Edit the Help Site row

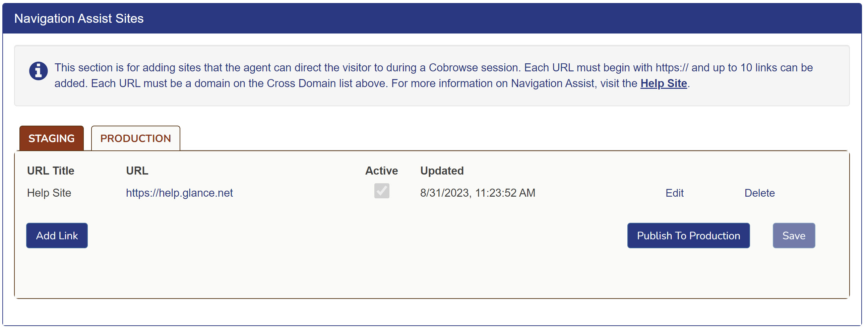point(674,193)
